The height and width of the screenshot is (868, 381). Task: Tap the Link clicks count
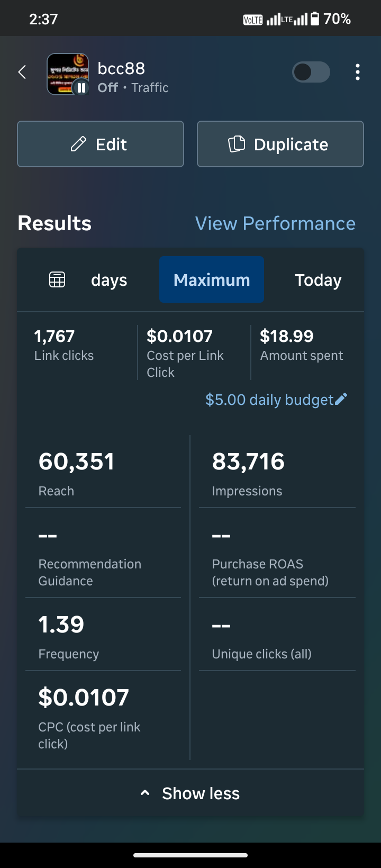(x=55, y=336)
